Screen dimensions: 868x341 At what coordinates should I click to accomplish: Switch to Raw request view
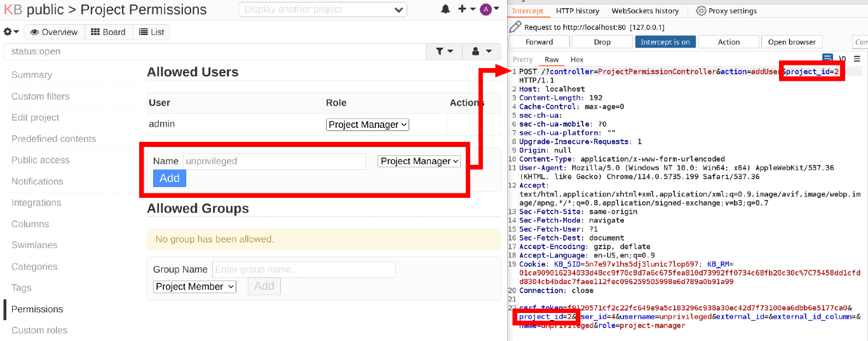(552, 59)
